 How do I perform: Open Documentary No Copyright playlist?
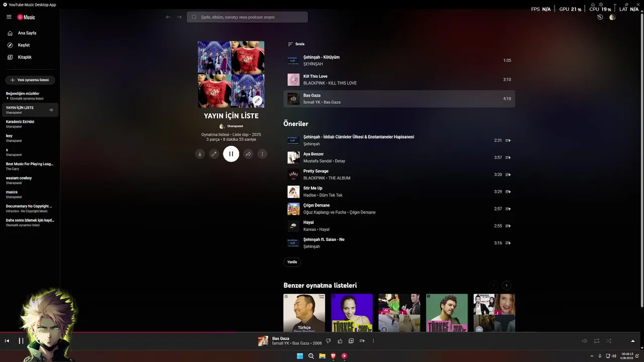(x=30, y=208)
